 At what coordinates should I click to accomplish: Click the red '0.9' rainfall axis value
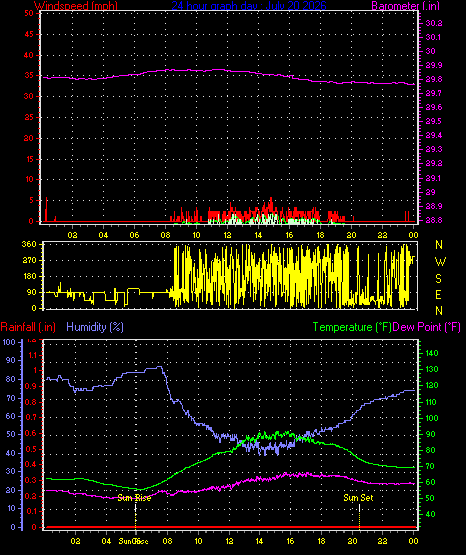[x=31, y=386]
